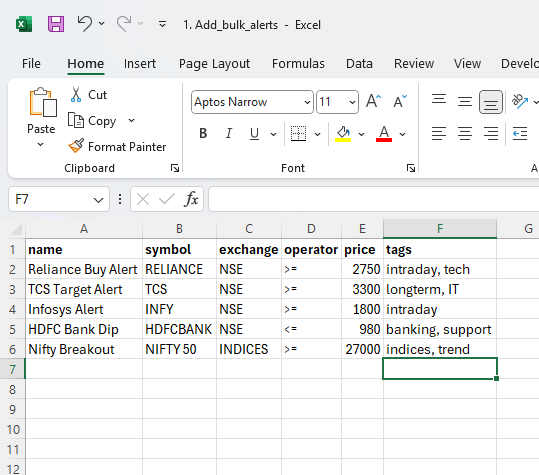Select row 7 header

coord(13,369)
